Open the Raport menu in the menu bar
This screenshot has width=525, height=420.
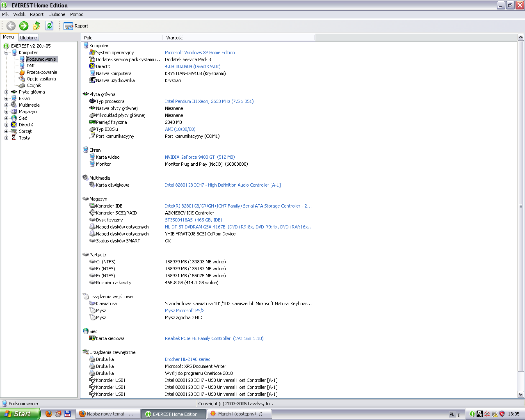click(37, 14)
